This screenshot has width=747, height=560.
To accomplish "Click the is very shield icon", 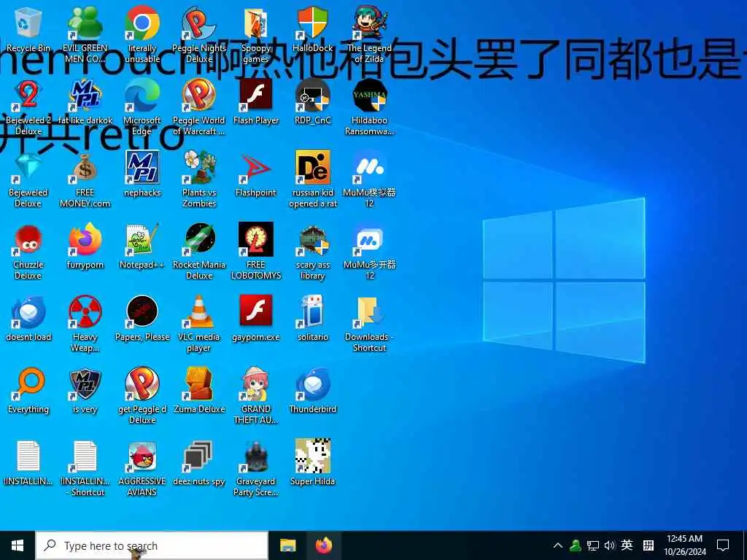I will 85,384.
